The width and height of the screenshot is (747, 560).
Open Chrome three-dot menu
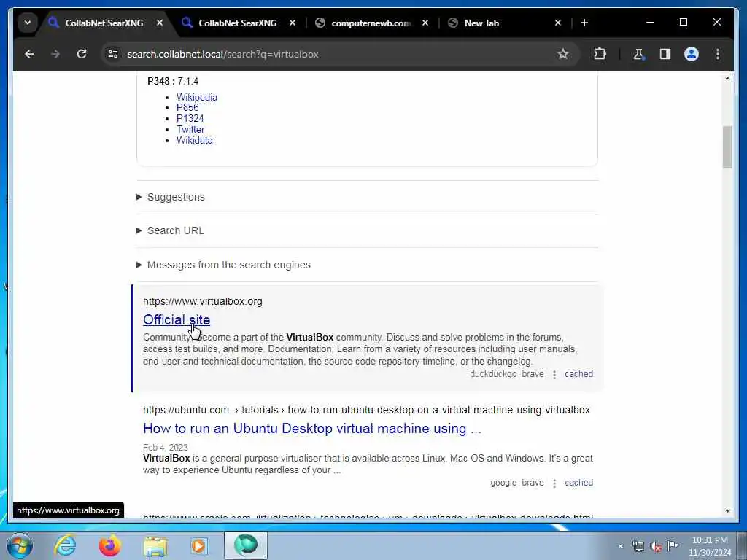pyautogui.click(x=718, y=54)
